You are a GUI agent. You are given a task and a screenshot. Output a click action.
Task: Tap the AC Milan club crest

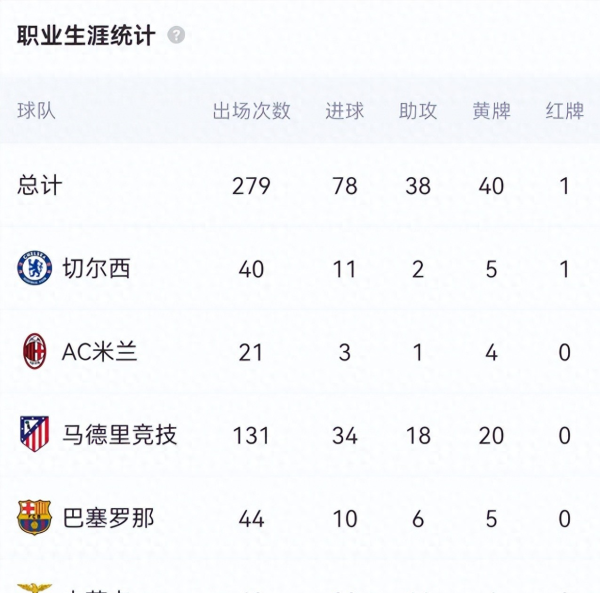[x=34, y=351]
